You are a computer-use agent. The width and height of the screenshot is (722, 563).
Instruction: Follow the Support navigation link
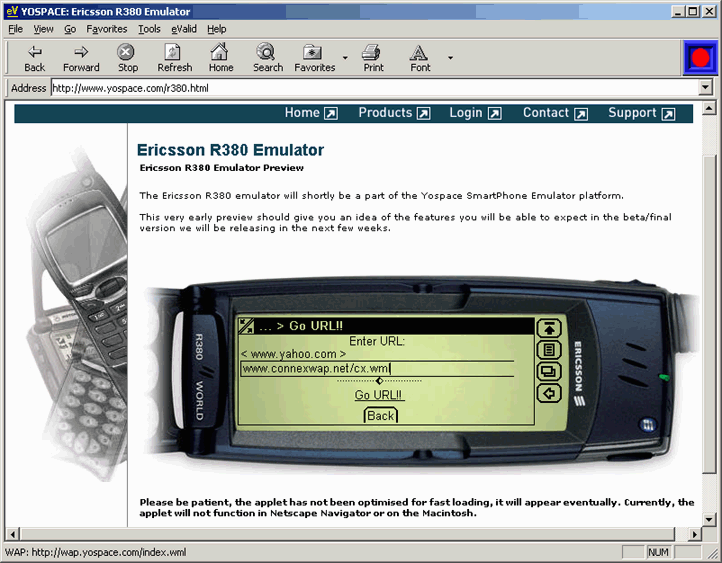(642, 113)
